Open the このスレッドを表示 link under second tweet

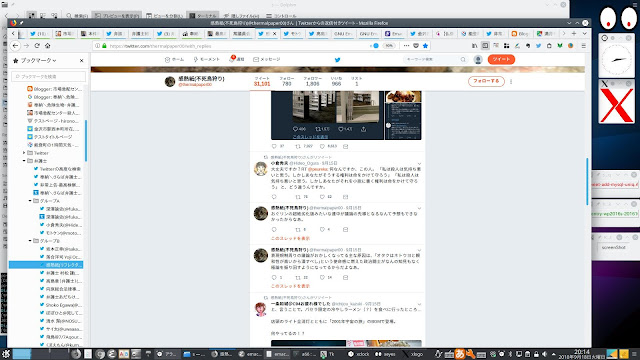pos(291,238)
